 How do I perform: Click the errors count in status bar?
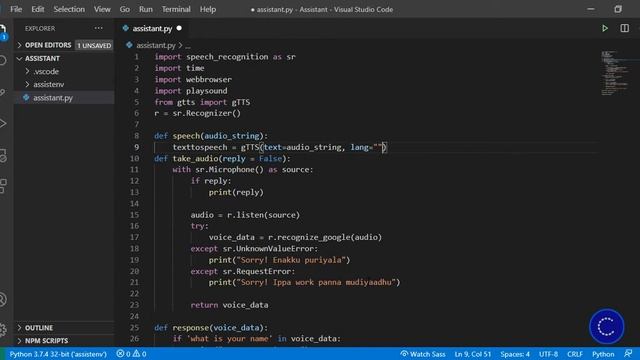(x=124, y=354)
